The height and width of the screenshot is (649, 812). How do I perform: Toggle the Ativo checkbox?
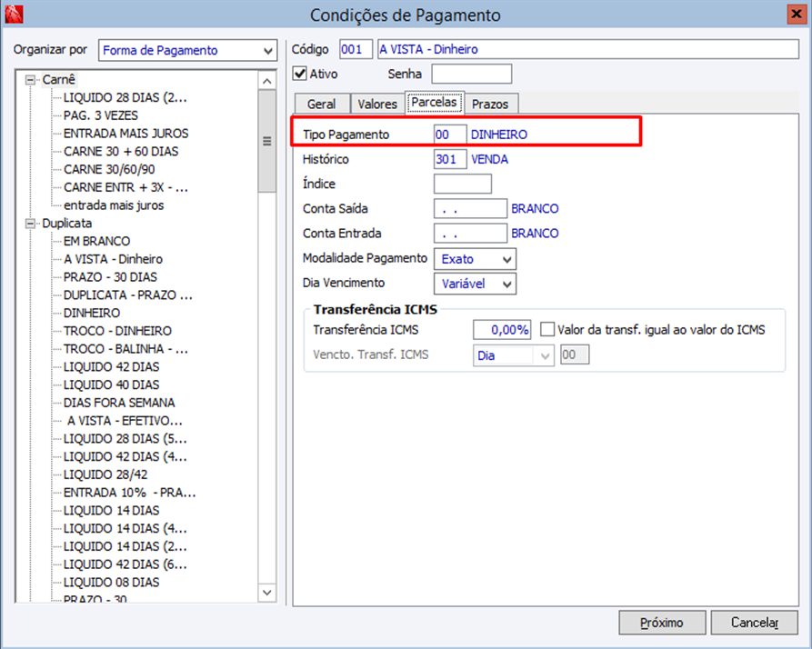click(300, 74)
